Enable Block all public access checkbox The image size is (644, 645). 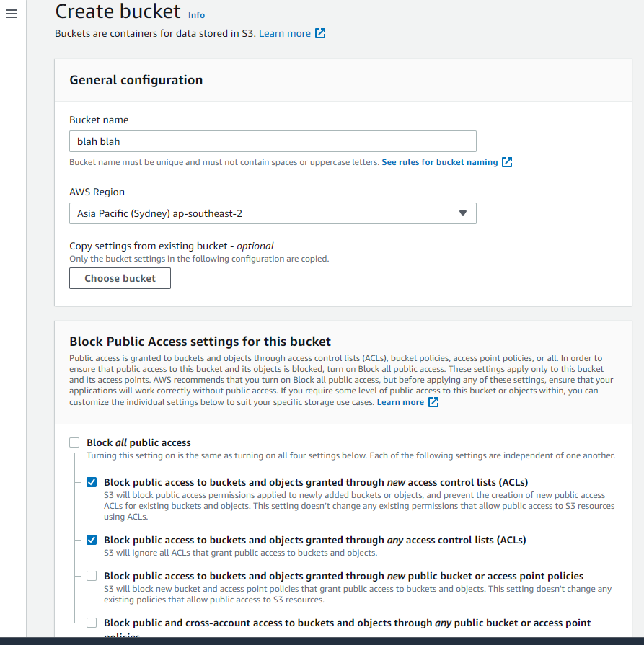[x=74, y=442]
